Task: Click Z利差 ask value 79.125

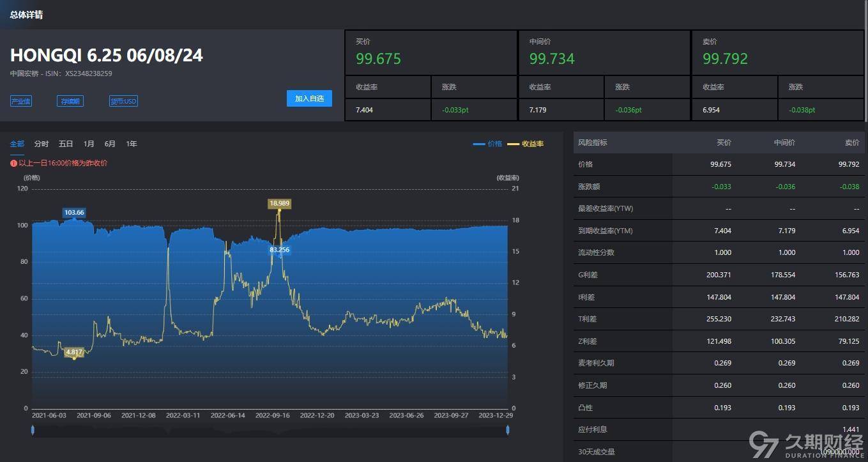Action: [848, 341]
